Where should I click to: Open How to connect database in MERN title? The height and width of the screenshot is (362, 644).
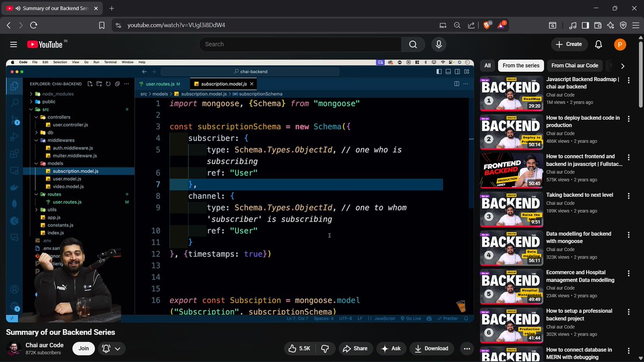tap(579, 353)
